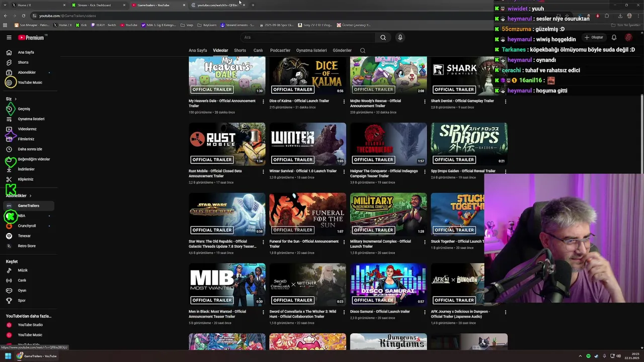Open the 7EASY - Twitch bookmark
644x362 pixels.
[x=104, y=25]
